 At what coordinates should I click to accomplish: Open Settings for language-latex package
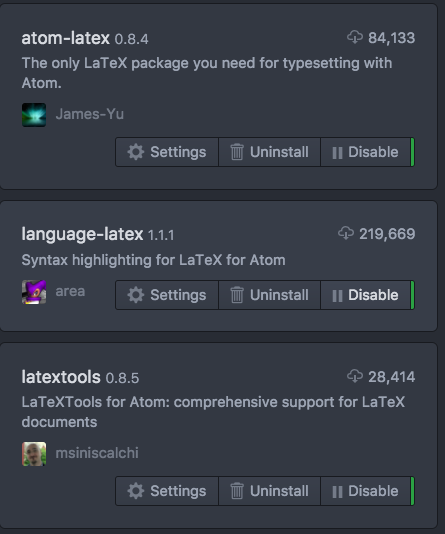[167, 295]
